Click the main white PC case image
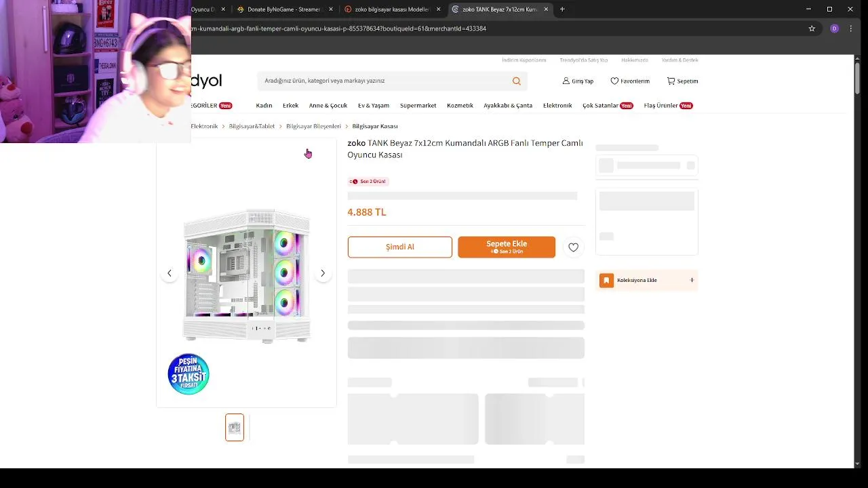This screenshot has width=868, height=488. (247, 276)
